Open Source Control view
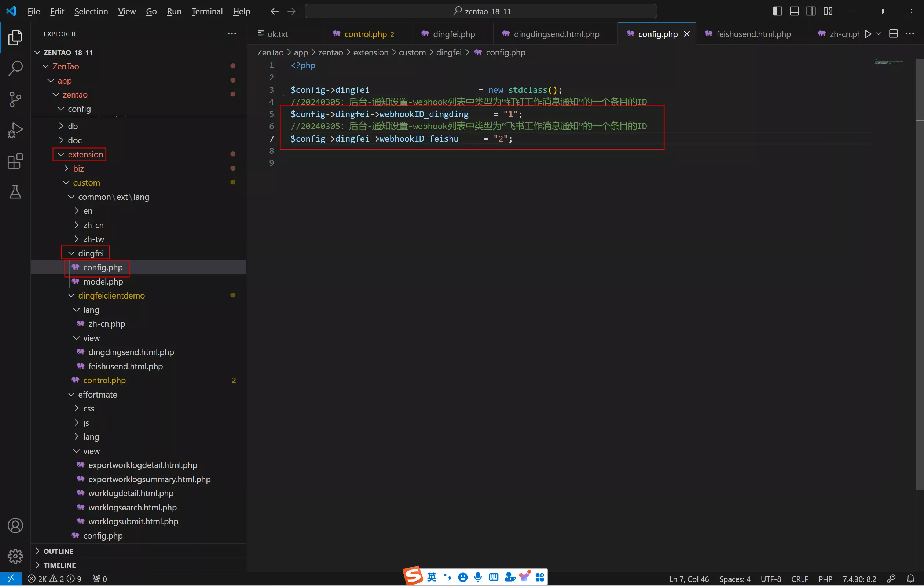Screen dimensions: 924x586 tap(15, 99)
